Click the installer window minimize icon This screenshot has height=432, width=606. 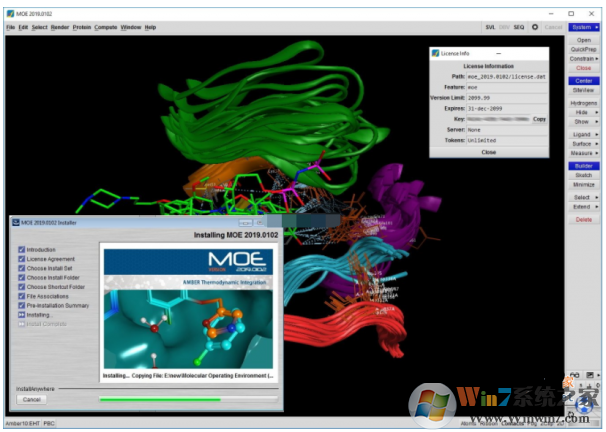[x=245, y=223]
